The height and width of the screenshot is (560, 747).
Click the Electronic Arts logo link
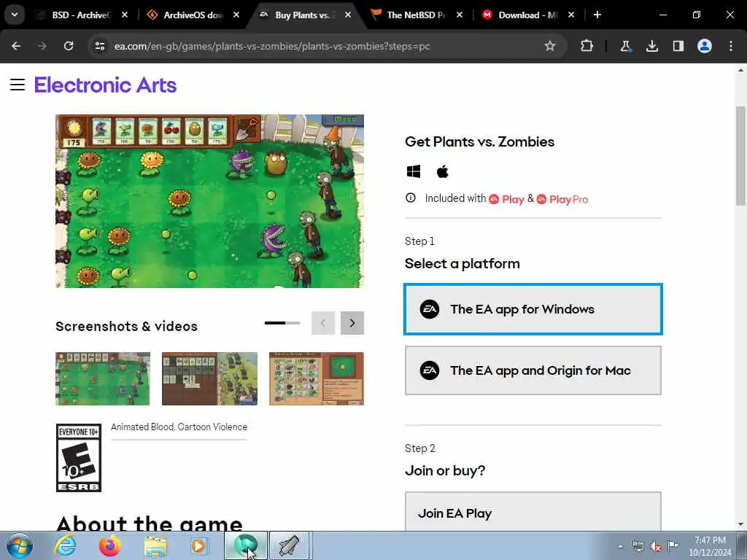click(105, 85)
